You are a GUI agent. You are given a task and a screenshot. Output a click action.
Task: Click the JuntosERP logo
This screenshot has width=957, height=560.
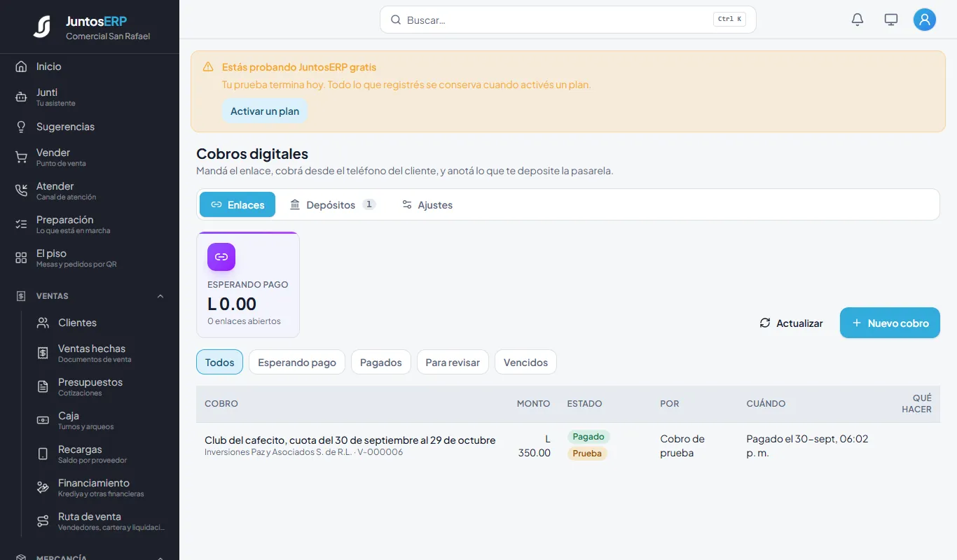coord(42,27)
